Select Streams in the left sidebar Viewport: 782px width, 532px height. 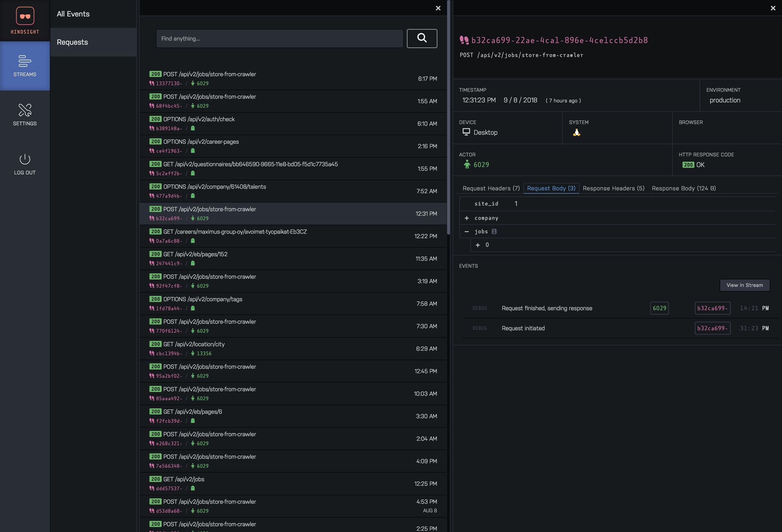coord(25,66)
